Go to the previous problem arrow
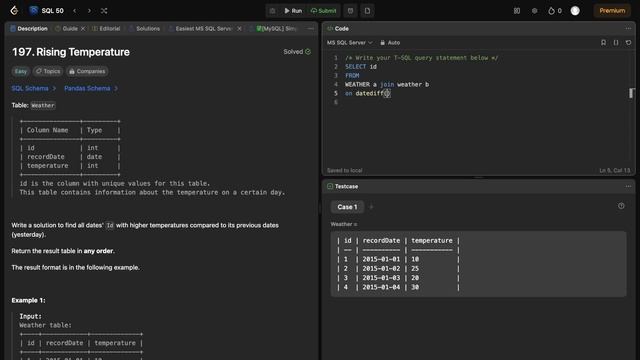Image resolution: width=640 pixels, height=360 pixels. [x=75, y=11]
